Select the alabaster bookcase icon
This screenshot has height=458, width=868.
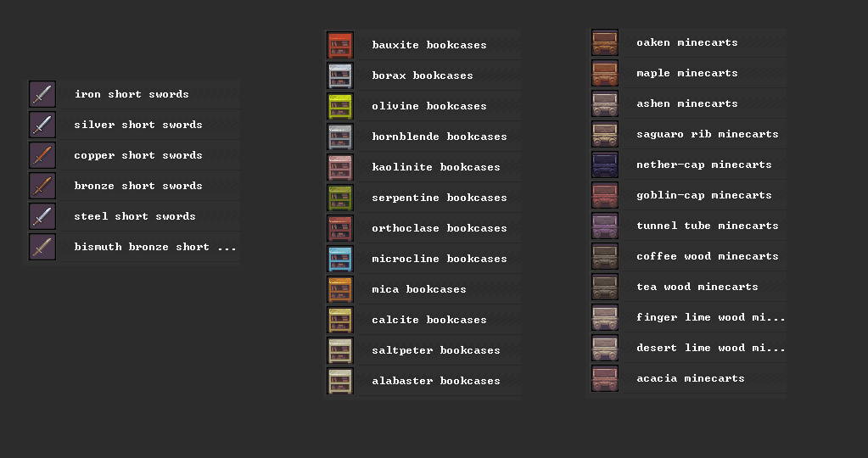tap(340, 381)
